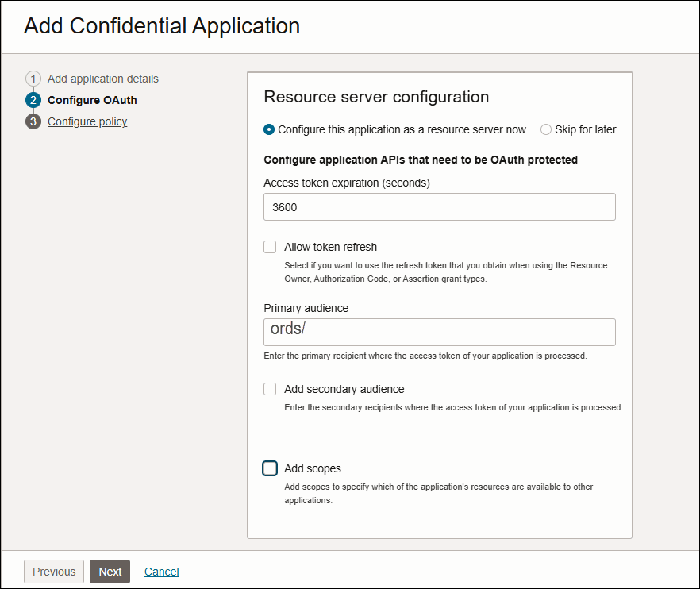Click the Access token expiration input field
This screenshot has height=589, width=700.
click(439, 207)
